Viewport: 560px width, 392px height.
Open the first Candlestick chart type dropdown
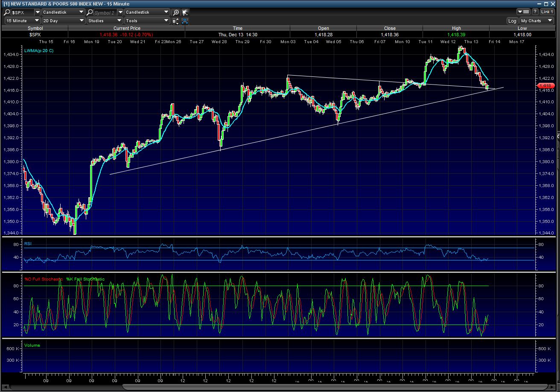coord(63,12)
